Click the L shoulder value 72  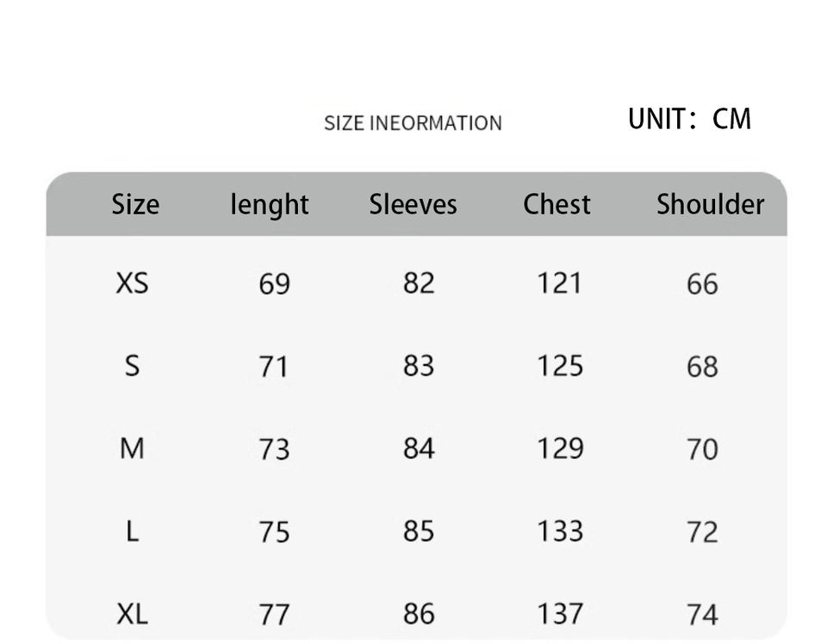[x=702, y=532]
